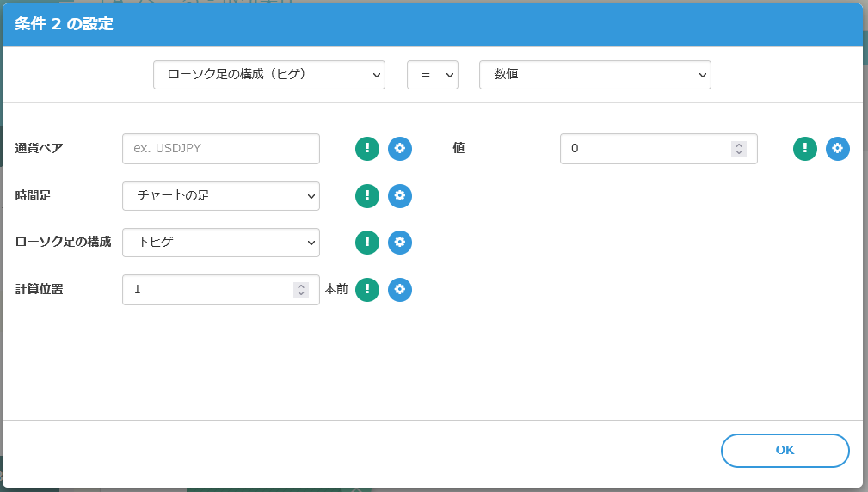Open gear settings beside 値 field

(838, 149)
